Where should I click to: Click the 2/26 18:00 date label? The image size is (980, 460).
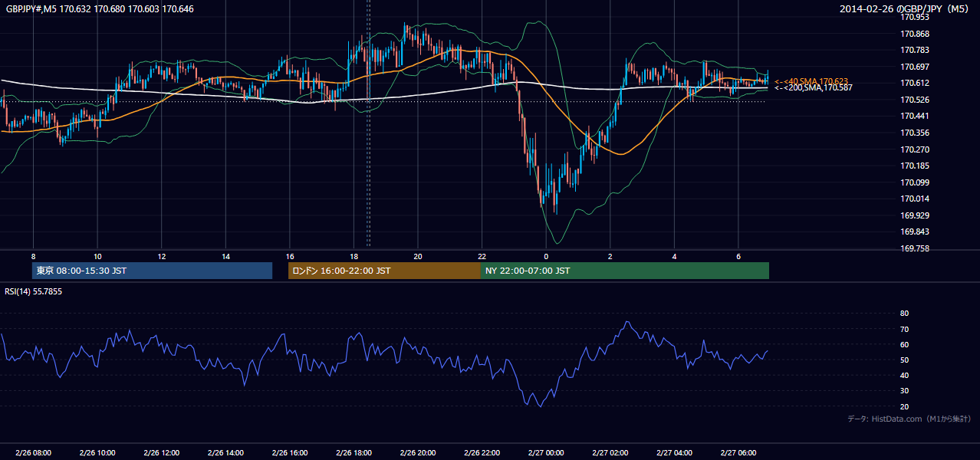[354, 452]
